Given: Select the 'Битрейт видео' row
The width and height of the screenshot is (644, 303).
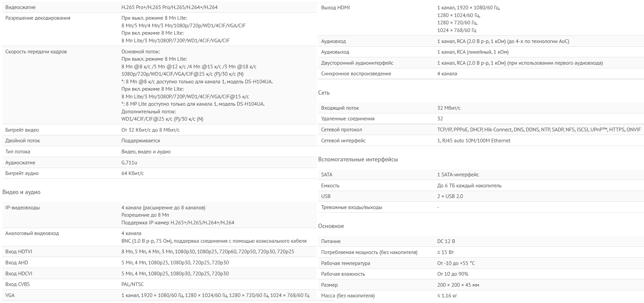Looking at the screenshot, I should 159,130.
